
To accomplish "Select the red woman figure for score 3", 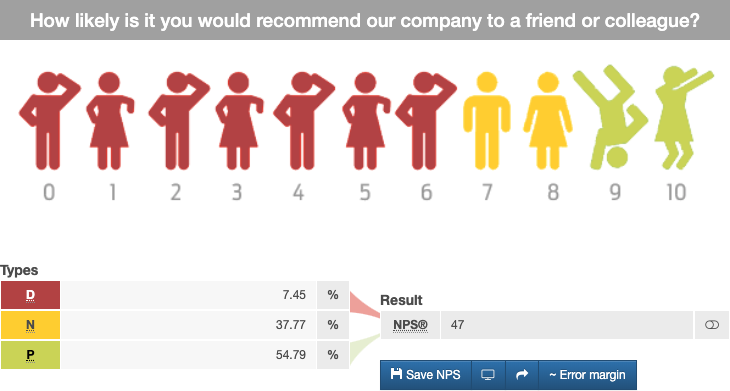I will pyautogui.click(x=239, y=121).
